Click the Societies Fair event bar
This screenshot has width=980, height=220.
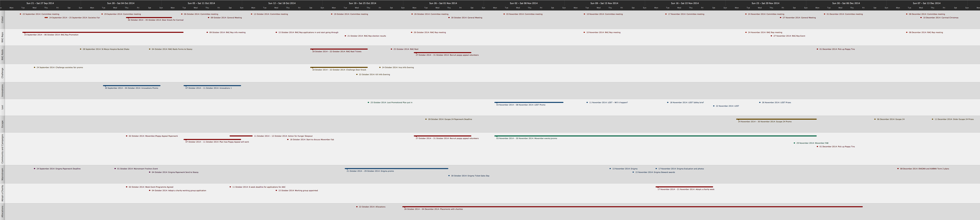click(x=46, y=17)
